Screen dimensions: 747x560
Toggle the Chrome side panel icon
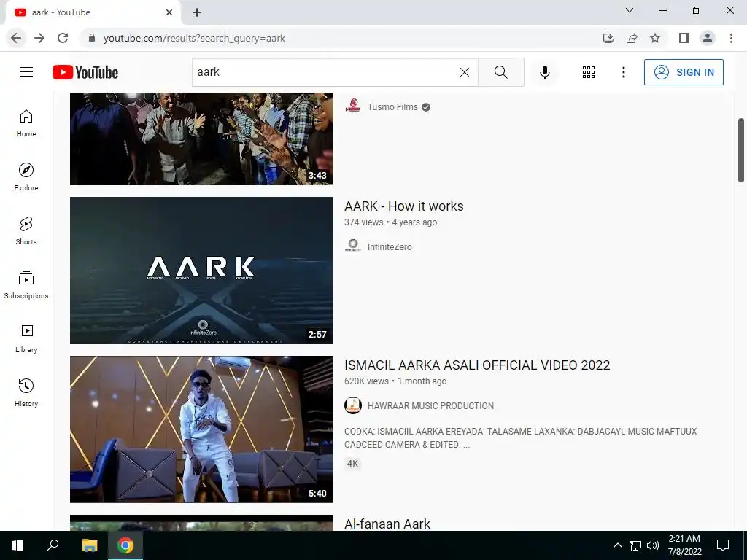tap(684, 38)
